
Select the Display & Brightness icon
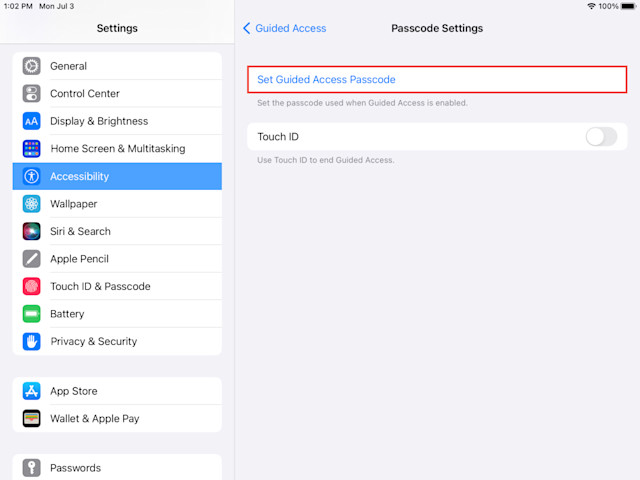coord(31,121)
